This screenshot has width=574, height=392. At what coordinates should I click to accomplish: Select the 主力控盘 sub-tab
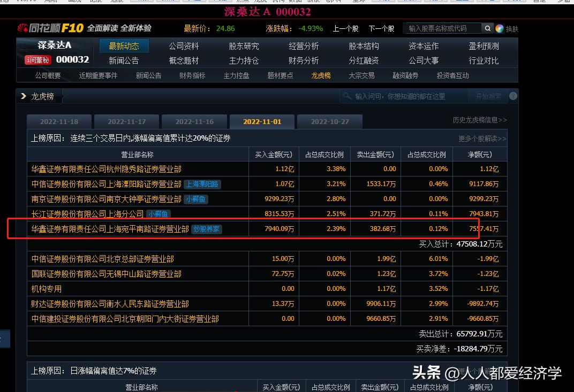tap(236, 76)
